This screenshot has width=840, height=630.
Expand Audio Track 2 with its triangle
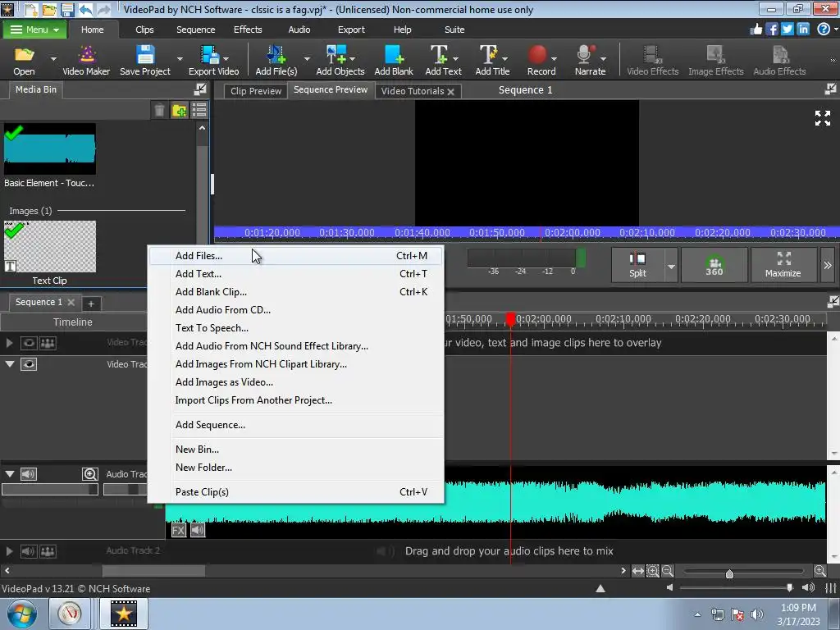click(9, 551)
